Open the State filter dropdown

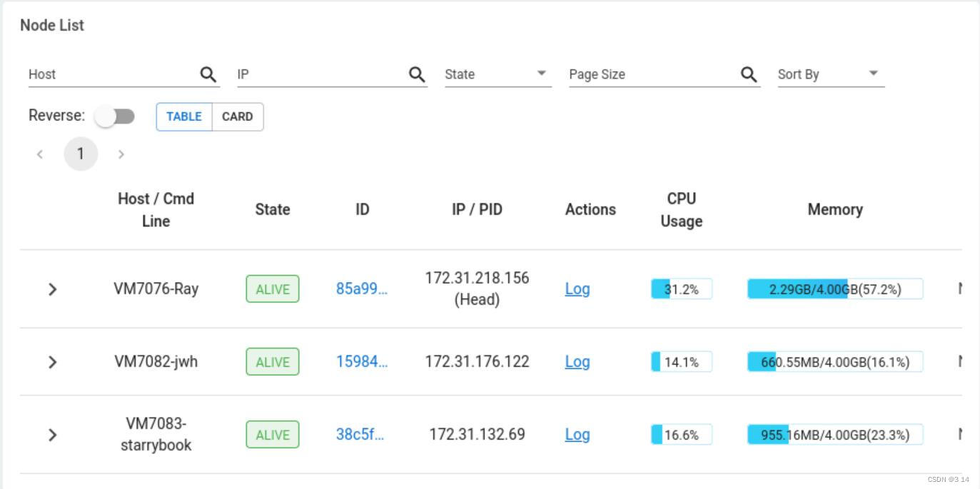(540, 74)
